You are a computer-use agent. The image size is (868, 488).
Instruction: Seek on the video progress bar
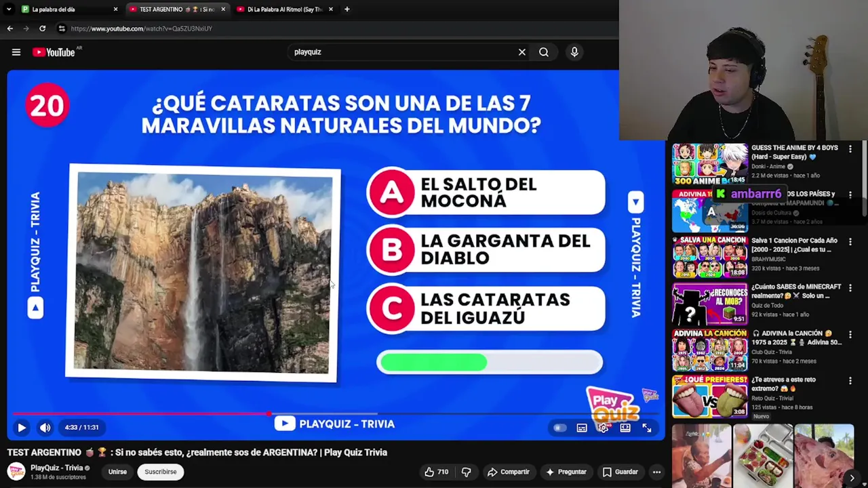tap(336, 413)
